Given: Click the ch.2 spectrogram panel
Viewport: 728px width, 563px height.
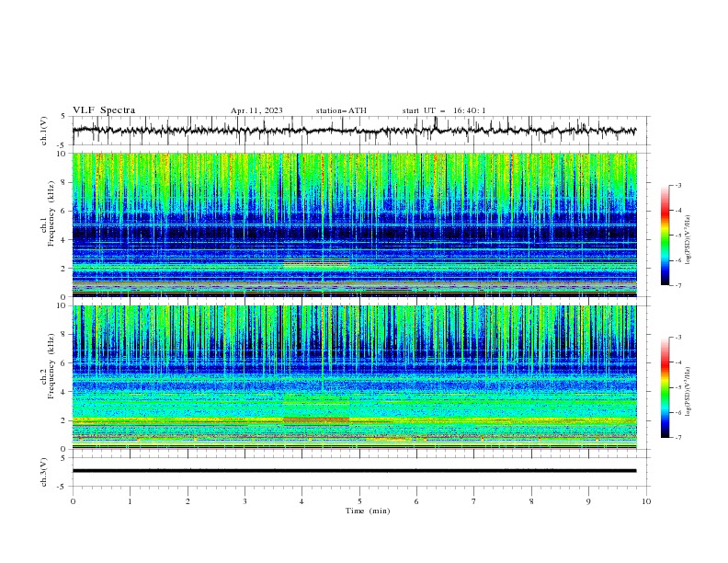Looking at the screenshot, I should click(x=355, y=377).
